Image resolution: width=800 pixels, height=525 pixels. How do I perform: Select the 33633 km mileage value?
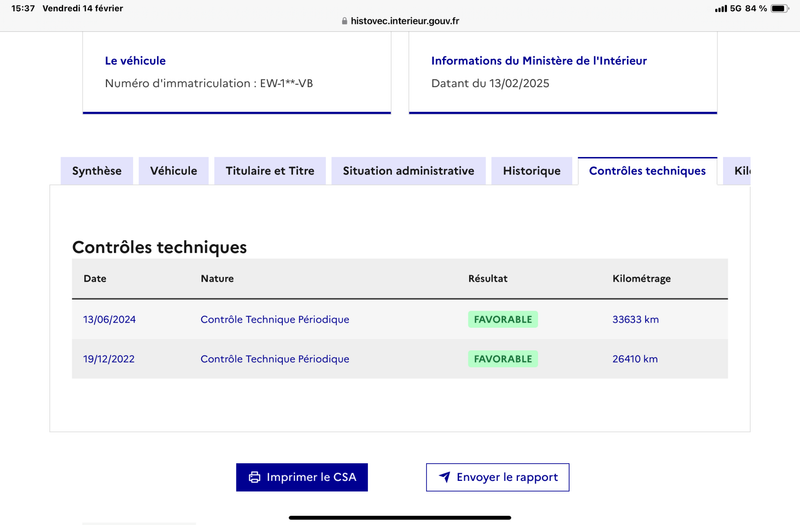click(x=635, y=319)
